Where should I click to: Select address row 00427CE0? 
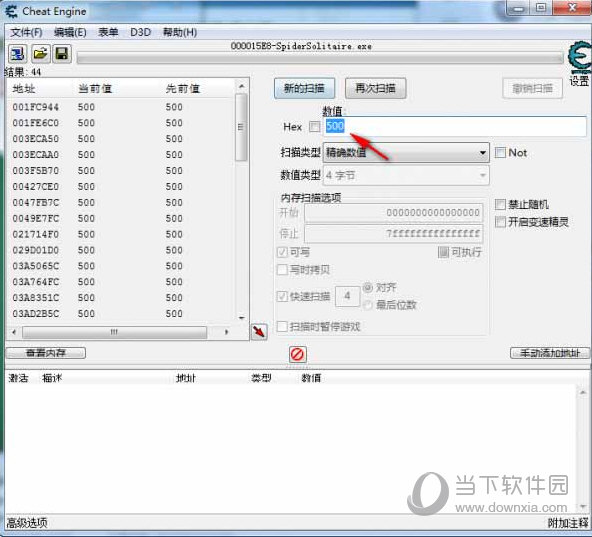pyautogui.click(x=121, y=187)
